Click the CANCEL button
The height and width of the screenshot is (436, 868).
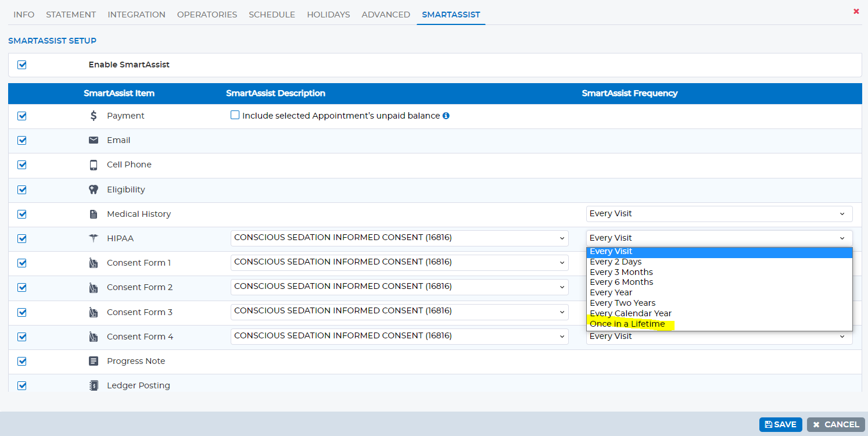point(836,424)
